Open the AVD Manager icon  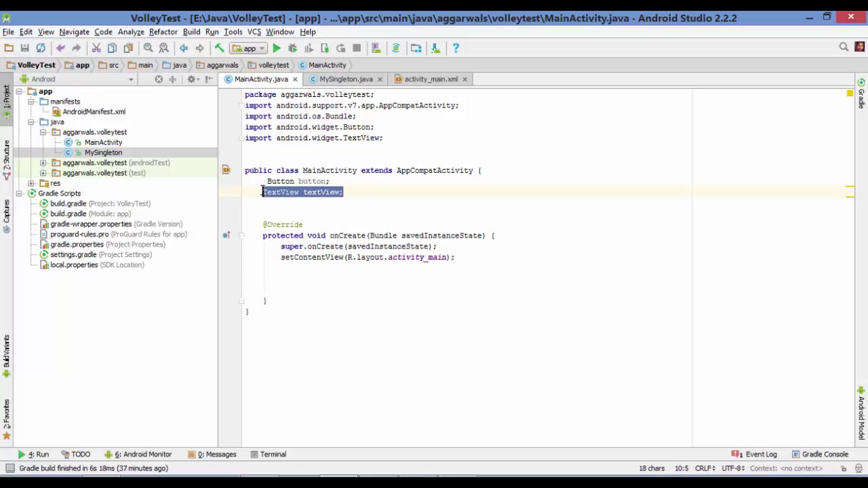click(x=376, y=48)
